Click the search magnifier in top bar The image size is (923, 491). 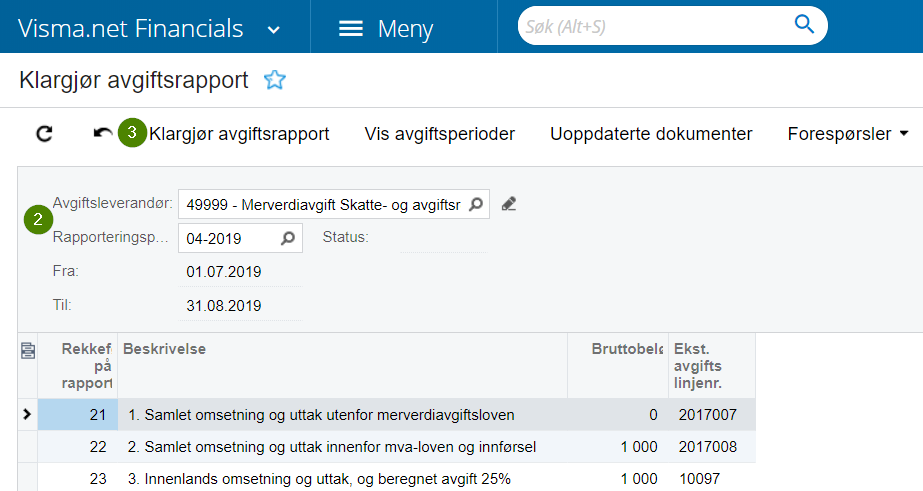point(804,25)
